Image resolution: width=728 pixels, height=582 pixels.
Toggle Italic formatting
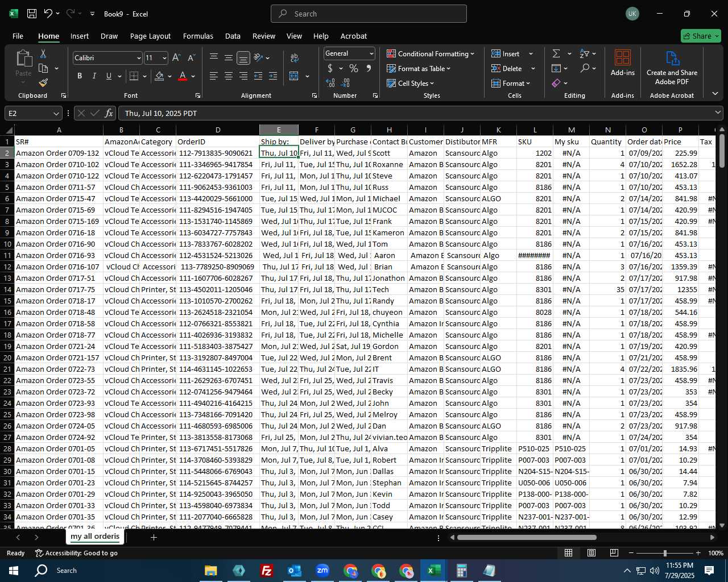point(94,76)
